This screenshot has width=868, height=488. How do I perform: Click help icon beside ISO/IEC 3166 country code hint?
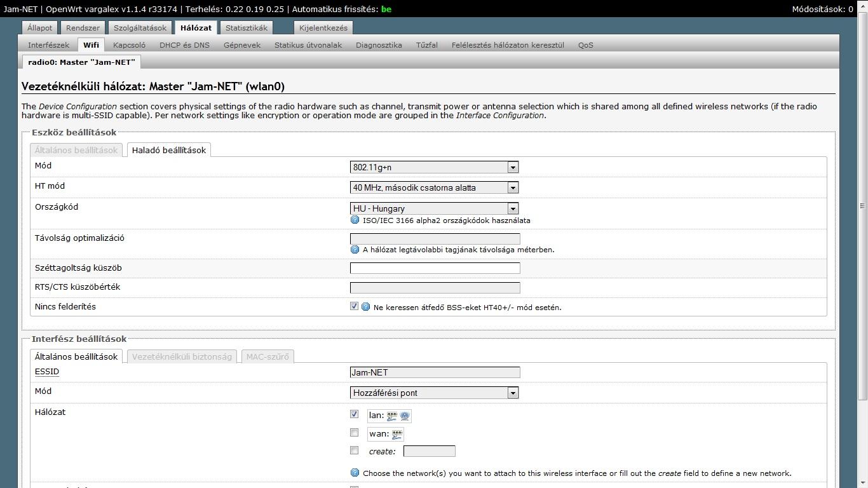[x=355, y=220]
